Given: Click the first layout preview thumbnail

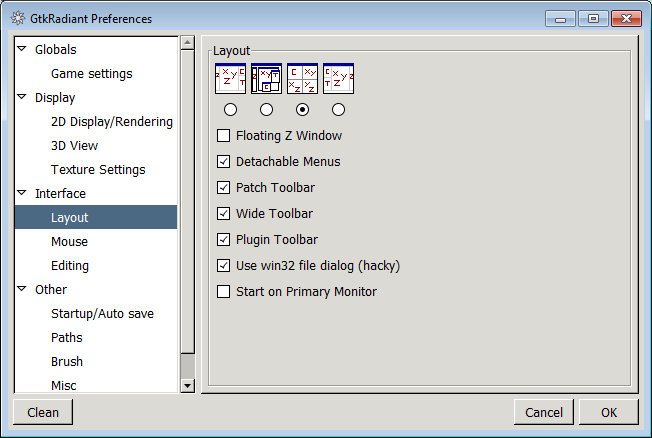Looking at the screenshot, I should pos(230,78).
